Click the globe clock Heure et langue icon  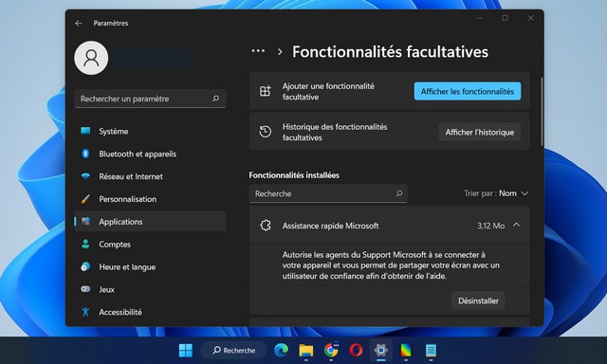point(85,266)
